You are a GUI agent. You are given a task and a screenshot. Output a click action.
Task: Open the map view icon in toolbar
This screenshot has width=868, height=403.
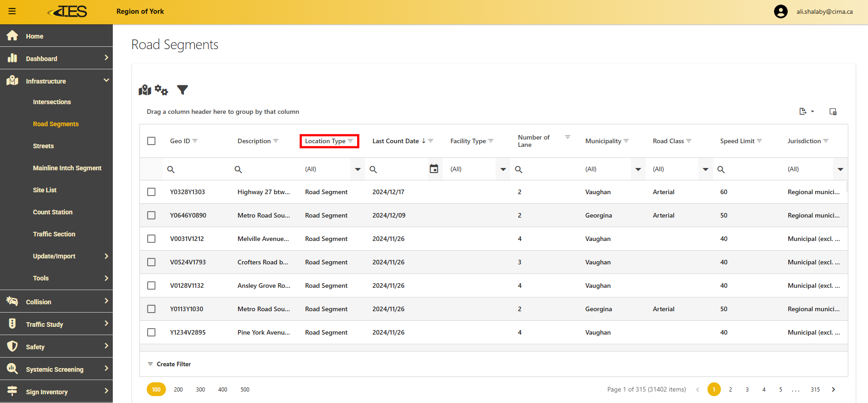click(145, 90)
